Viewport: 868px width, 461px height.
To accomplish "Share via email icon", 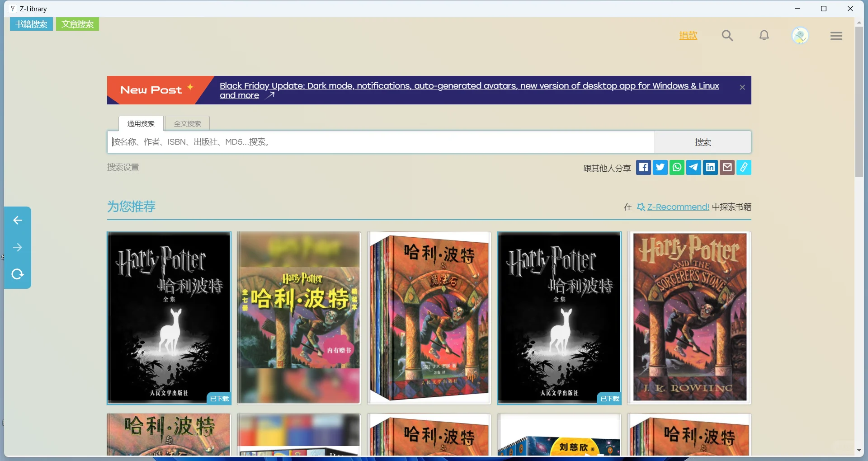I will [x=727, y=168].
